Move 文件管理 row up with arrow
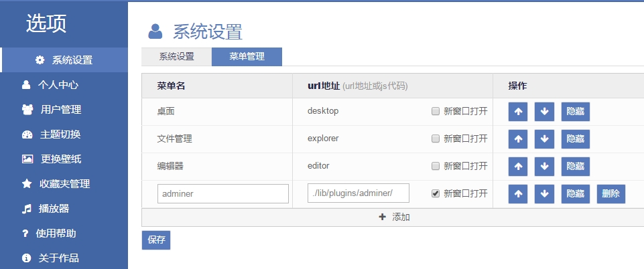Viewport: 644px width, 269px height. pyautogui.click(x=518, y=139)
